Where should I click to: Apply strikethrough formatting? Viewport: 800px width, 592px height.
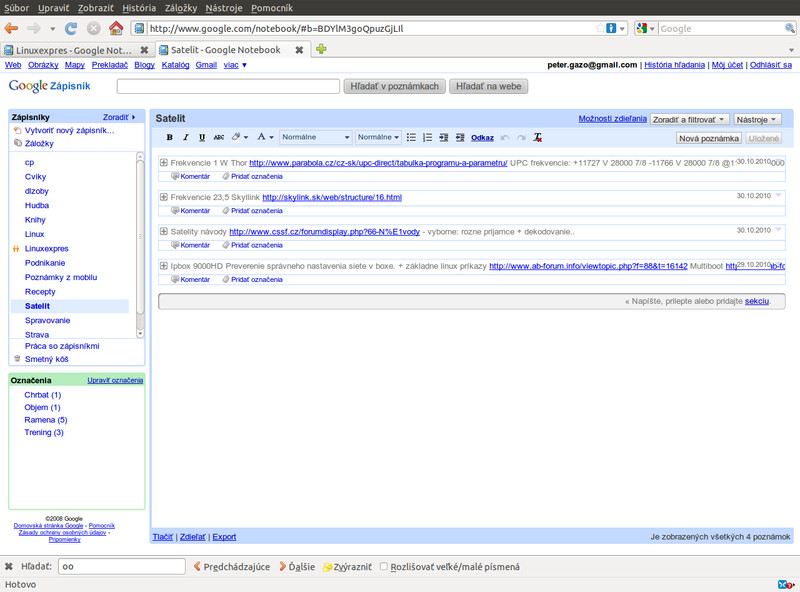click(x=219, y=137)
